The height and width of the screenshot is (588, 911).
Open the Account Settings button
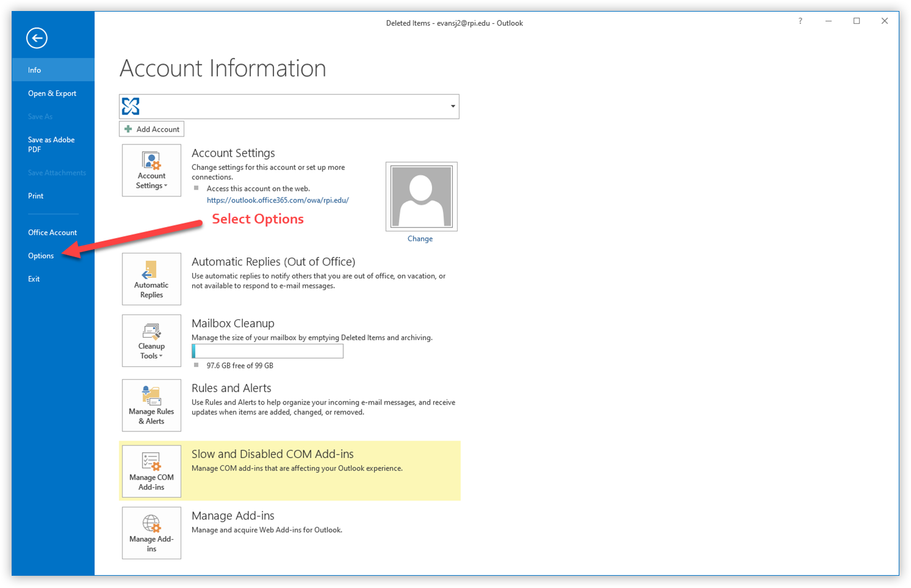(151, 170)
